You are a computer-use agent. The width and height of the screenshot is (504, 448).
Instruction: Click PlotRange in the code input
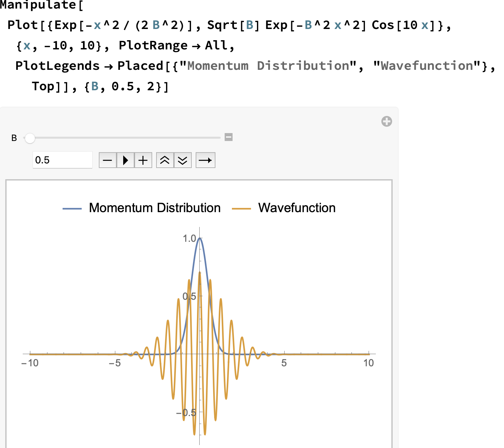[153, 45]
